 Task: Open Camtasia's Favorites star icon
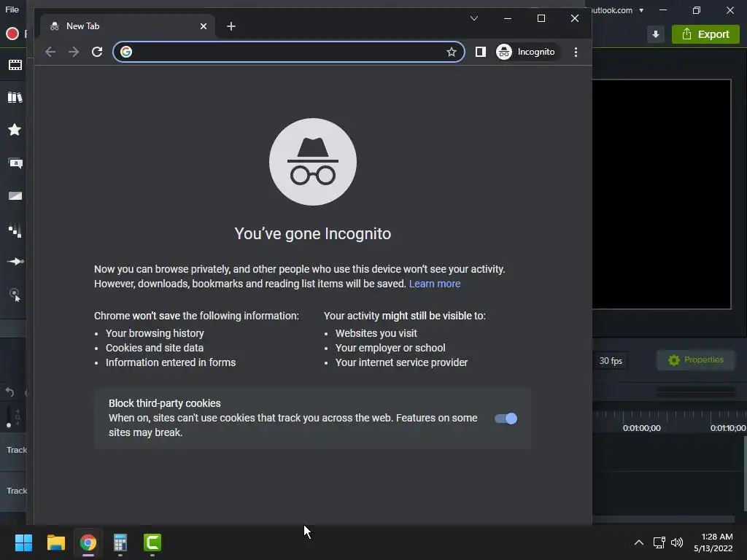coord(15,130)
